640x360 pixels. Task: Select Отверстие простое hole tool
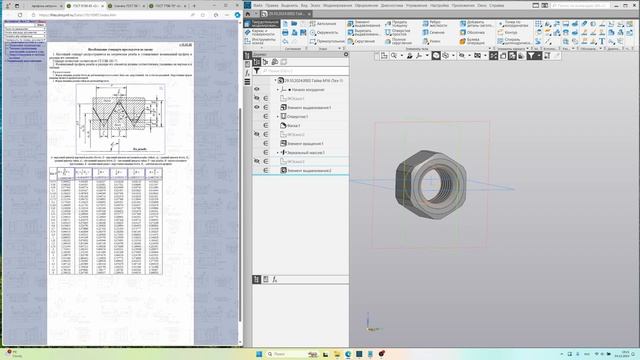coord(398,32)
